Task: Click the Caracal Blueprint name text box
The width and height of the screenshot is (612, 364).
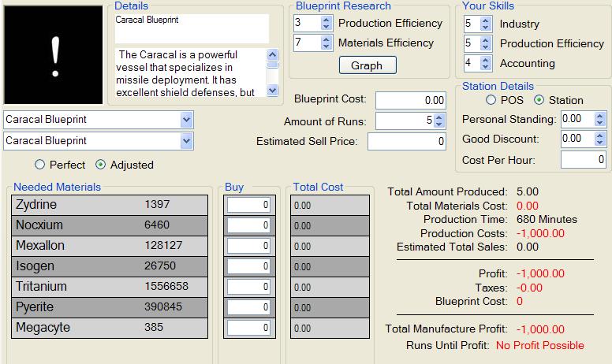Action: click(x=192, y=28)
